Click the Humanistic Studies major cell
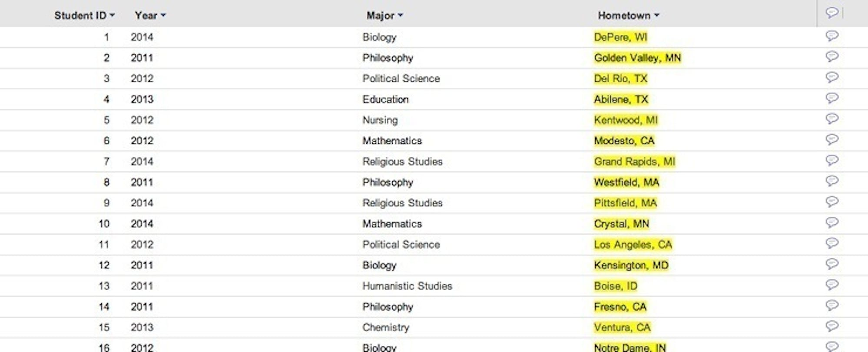 tap(407, 286)
